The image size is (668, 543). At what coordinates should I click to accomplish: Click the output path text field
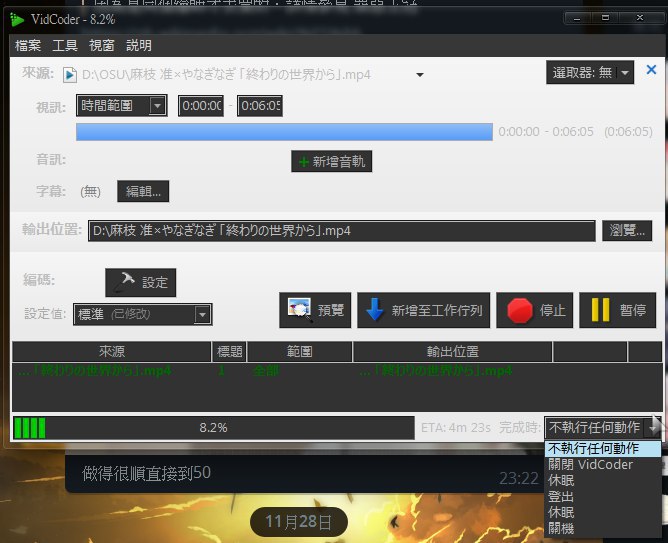coord(341,231)
